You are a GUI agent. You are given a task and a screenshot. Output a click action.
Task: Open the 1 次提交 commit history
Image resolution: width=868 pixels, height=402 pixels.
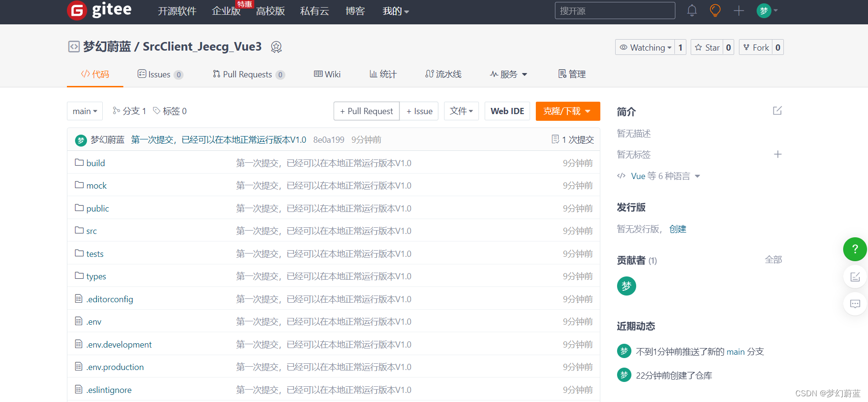coord(573,139)
